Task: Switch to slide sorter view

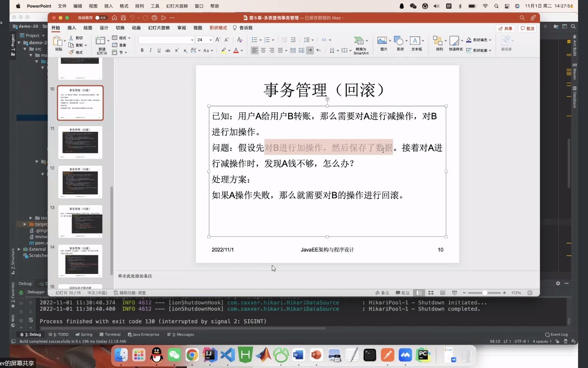Action: click(x=431, y=293)
